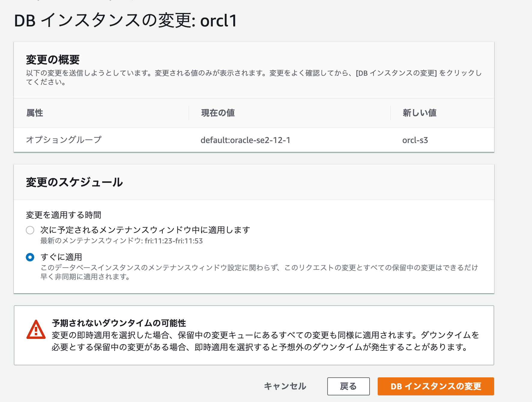Click the 変更のスケジュール section heading
Viewport: 532px width, 402px height.
(74, 182)
